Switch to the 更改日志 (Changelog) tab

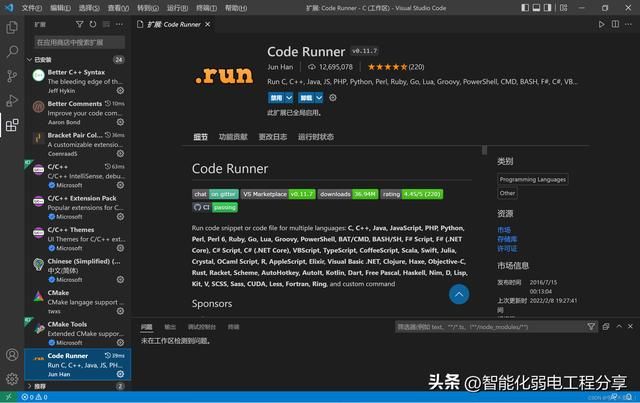[x=272, y=137]
